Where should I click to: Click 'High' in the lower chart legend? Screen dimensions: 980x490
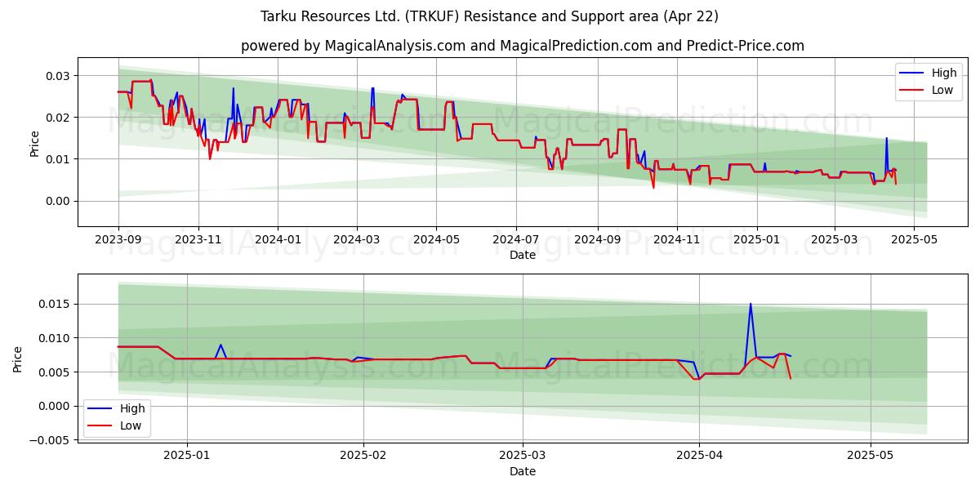click(x=132, y=408)
